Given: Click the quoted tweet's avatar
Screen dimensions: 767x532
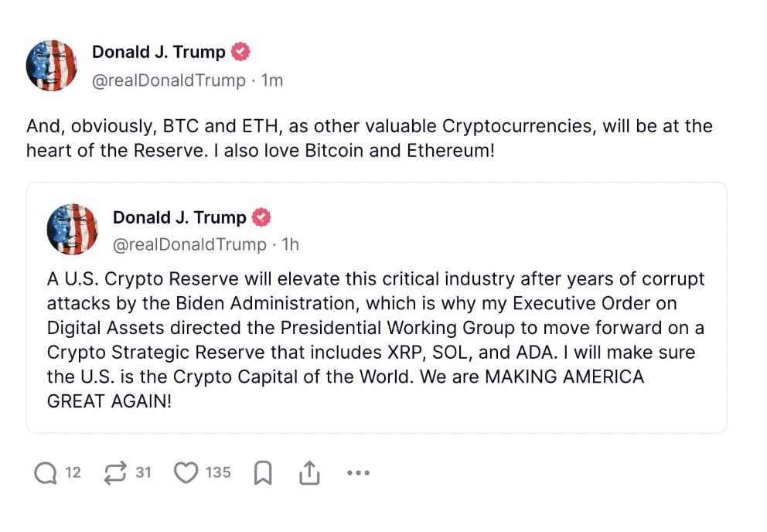Looking at the screenshot, I should (x=72, y=230).
